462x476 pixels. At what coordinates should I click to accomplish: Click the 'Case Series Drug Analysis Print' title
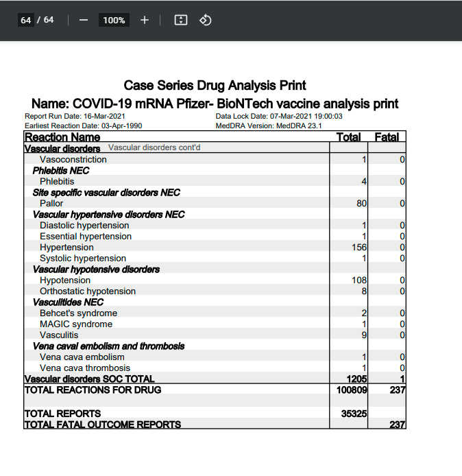(215, 85)
